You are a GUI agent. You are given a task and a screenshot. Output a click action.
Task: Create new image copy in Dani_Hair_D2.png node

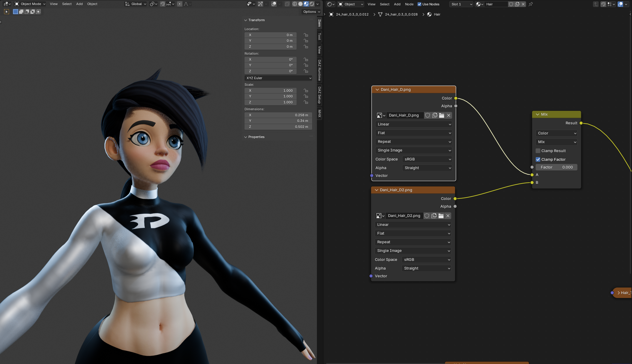[434, 216]
